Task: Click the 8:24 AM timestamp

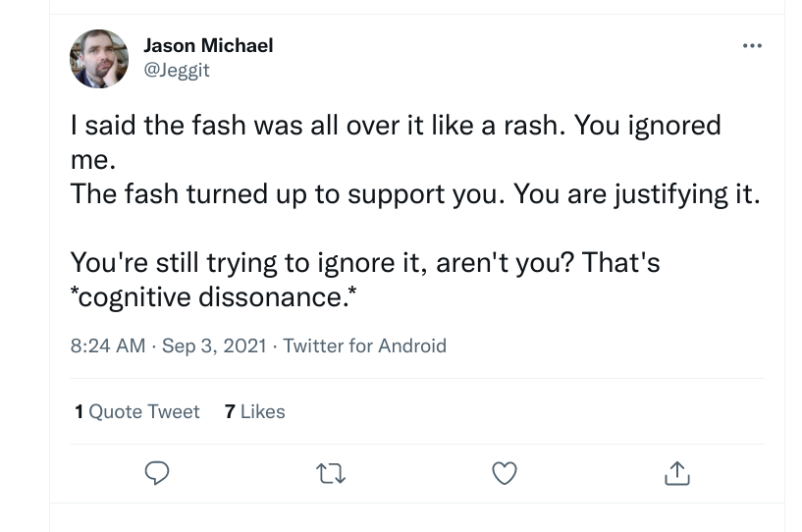Action: [108, 346]
